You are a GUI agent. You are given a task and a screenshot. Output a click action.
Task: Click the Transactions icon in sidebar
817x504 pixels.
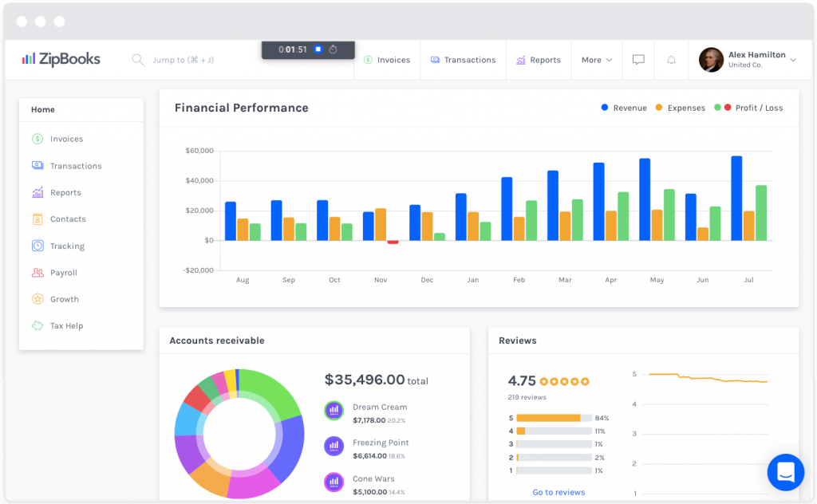(x=37, y=166)
